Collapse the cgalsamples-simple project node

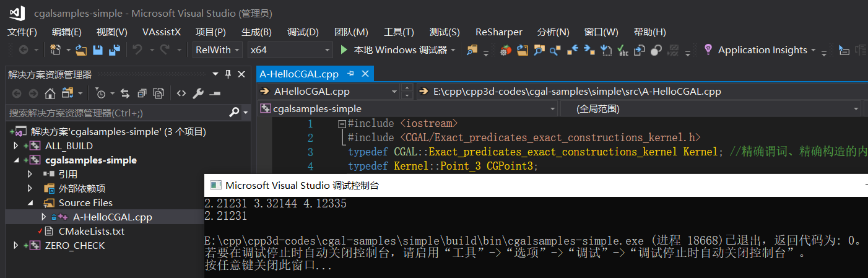[x=16, y=160]
